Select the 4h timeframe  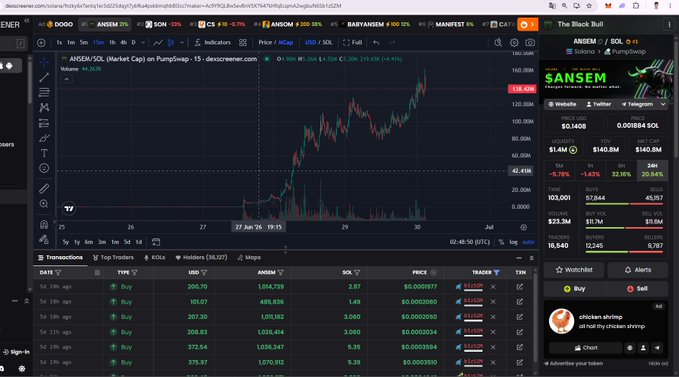(x=123, y=42)
